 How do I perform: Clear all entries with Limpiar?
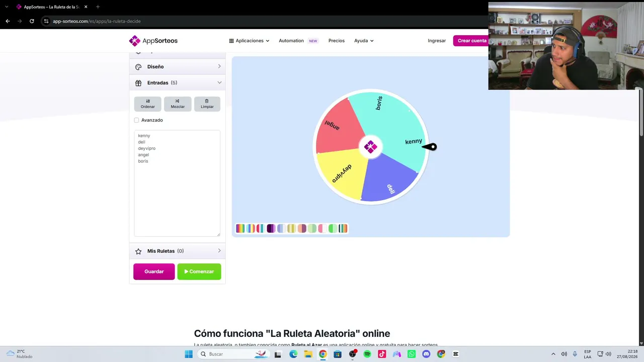[x=207, y=104]
